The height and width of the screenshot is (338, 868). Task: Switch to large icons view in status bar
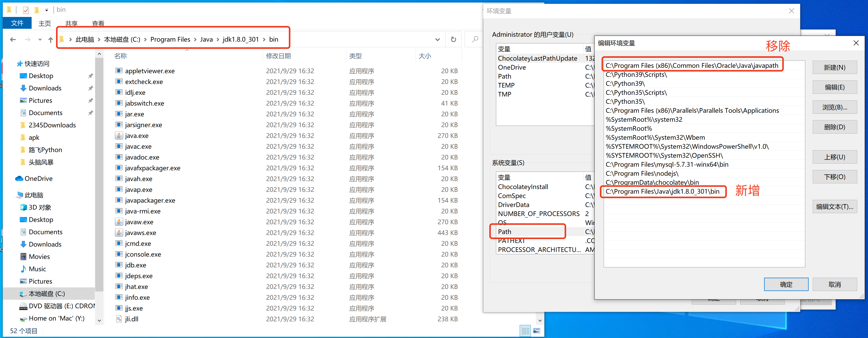click(x=537, y=331)
